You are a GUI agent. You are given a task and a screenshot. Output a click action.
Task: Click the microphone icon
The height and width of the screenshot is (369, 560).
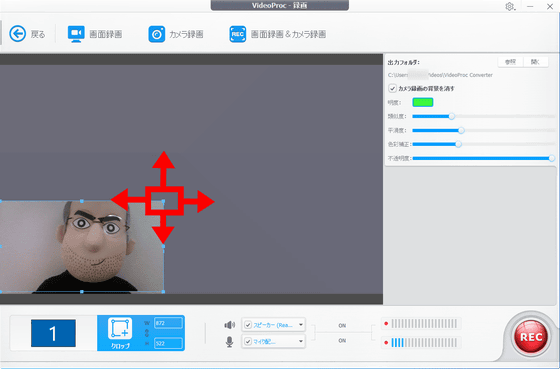[229, 342]
